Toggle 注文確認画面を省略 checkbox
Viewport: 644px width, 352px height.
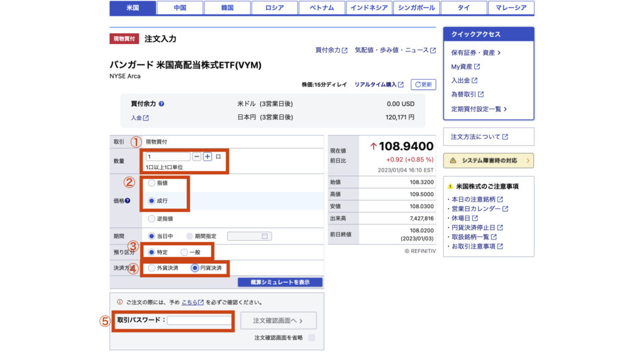312,338
